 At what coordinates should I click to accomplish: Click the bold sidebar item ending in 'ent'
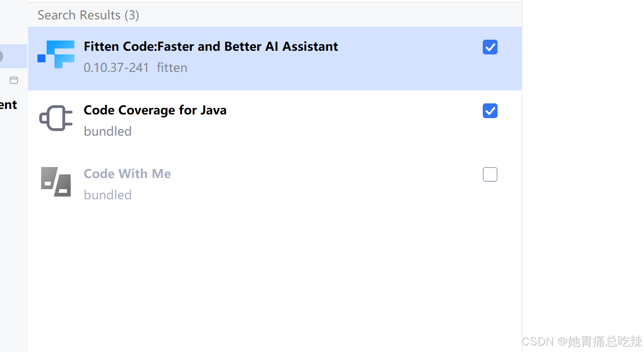coord(8,105)
